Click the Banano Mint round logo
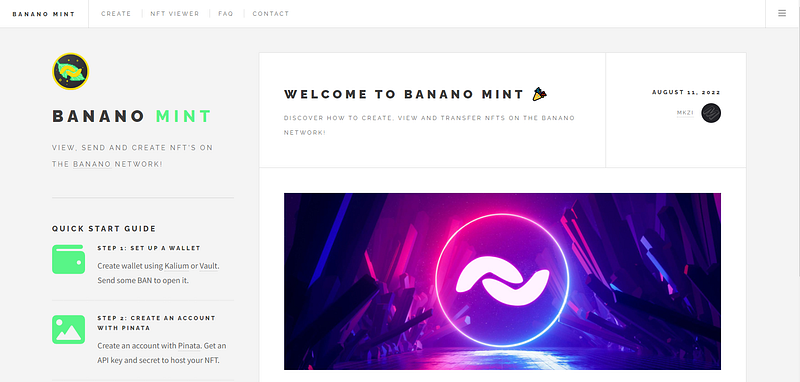800x382 pixels. click(x=70, y=71)
